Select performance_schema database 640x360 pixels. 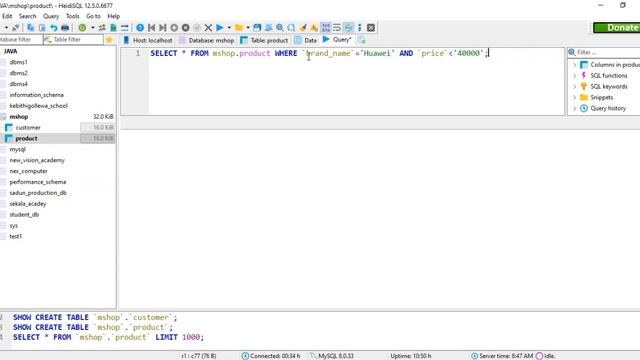38,182
